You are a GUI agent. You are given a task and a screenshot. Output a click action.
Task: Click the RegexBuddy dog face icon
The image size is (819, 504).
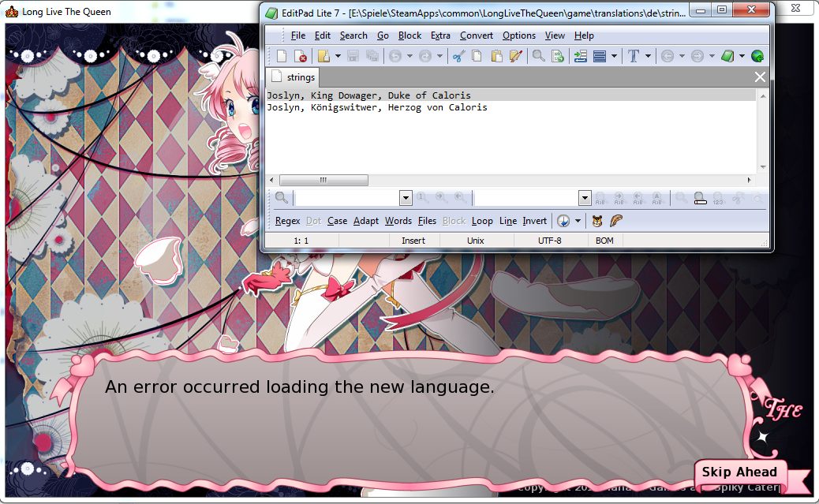(x=597, y=221)
